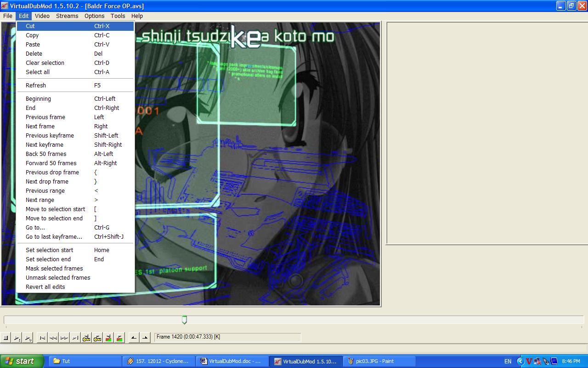588x368 pixels.
Task: Click the VirtualDubMod title bar app icon
Action: tap(5, 6)
